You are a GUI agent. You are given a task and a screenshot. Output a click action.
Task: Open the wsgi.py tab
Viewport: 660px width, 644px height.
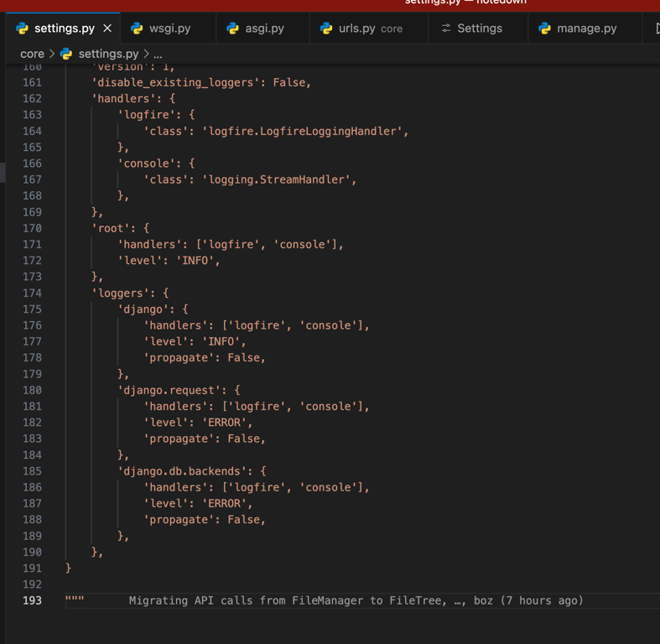[x=169, y=29]
